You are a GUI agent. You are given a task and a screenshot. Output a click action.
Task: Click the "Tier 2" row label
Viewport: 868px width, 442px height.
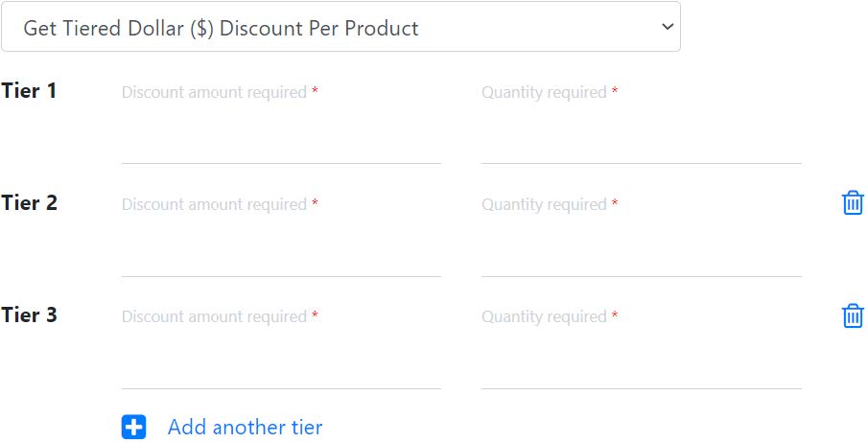[x=30, y=203]
